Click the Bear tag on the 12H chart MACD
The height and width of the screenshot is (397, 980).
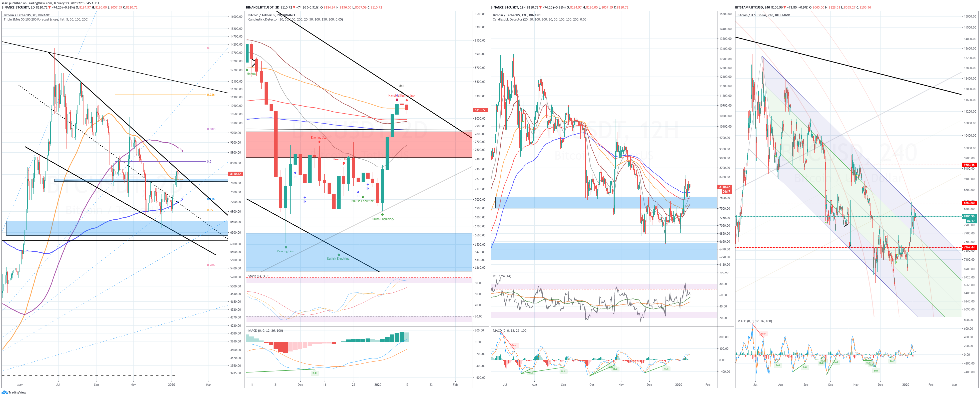click(x=514, y=346)
